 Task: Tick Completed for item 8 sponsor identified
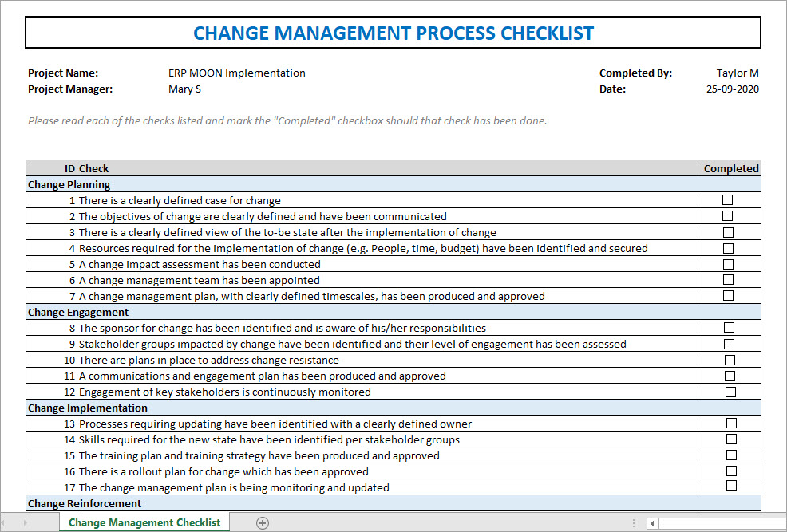(728, 328)
